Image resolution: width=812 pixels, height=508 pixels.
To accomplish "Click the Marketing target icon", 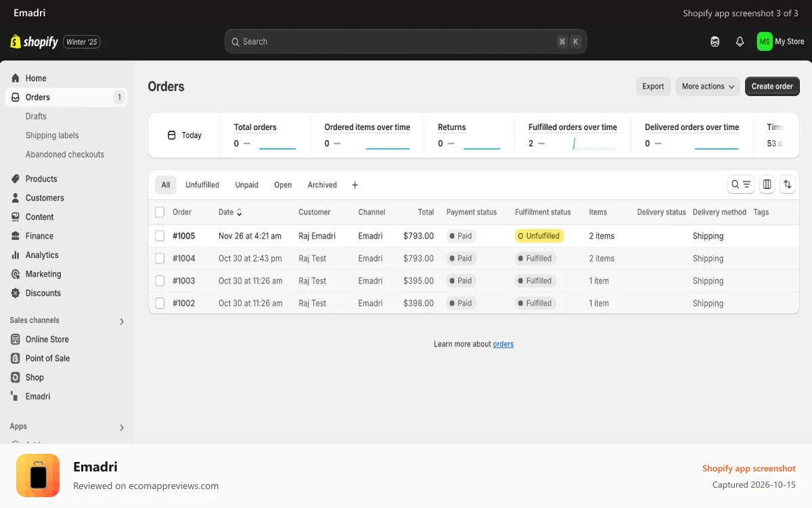I will [16, 274].
